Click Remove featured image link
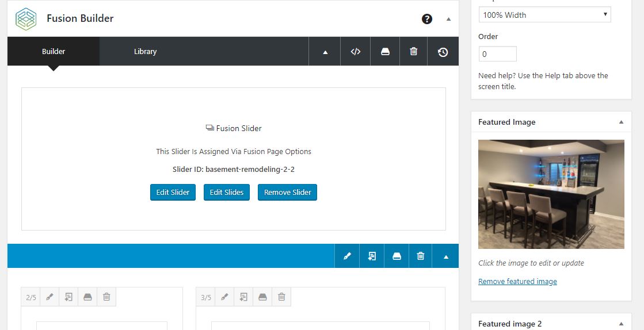 click(x=517, y=281)
